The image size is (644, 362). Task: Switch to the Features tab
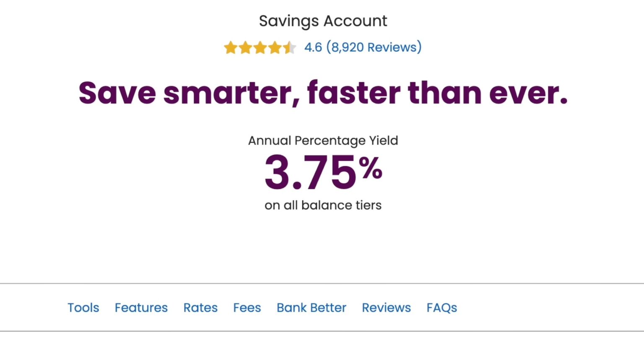[x=141, y=308]
